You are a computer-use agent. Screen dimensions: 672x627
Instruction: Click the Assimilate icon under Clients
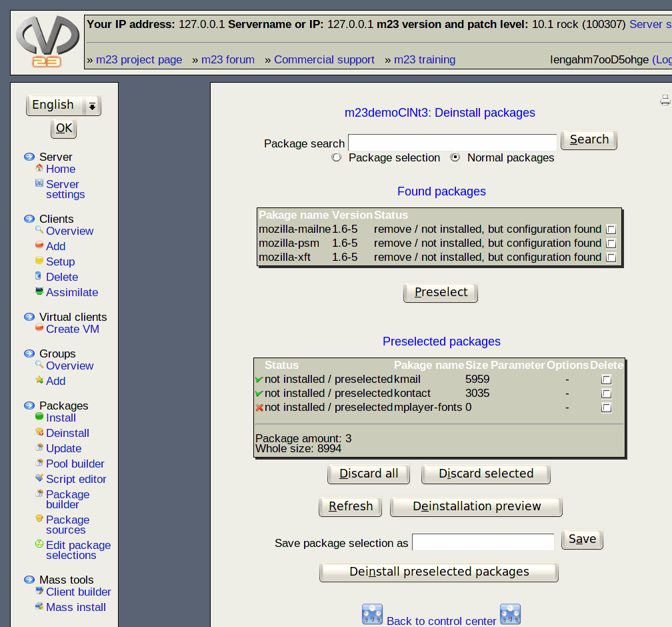[x=39, y=291]
